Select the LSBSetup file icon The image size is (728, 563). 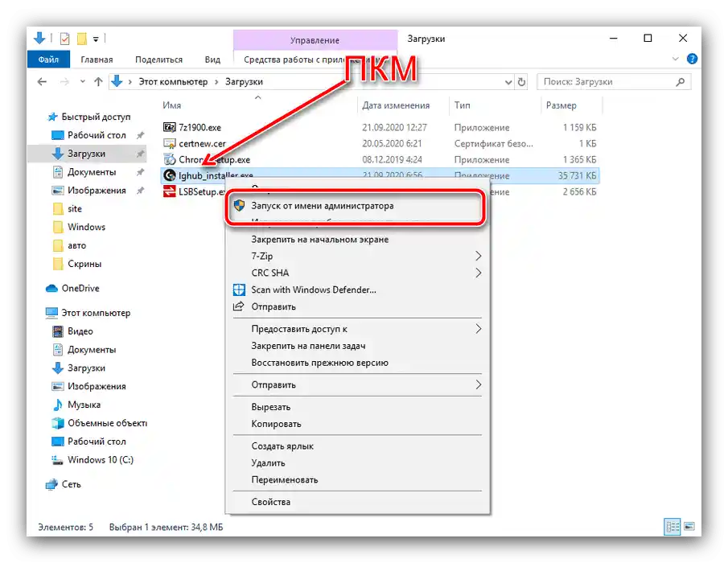[170, 191]
